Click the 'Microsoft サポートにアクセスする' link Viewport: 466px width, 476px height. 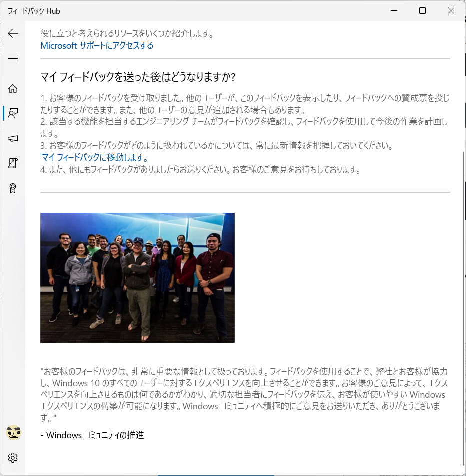click(x=97, y=46)
